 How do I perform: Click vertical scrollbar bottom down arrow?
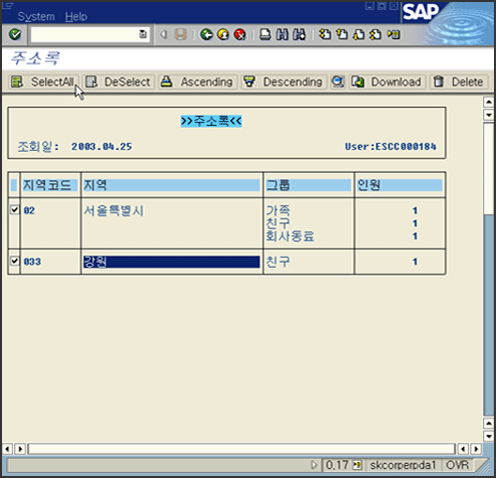pyautogui.click(x=489, y=436)
